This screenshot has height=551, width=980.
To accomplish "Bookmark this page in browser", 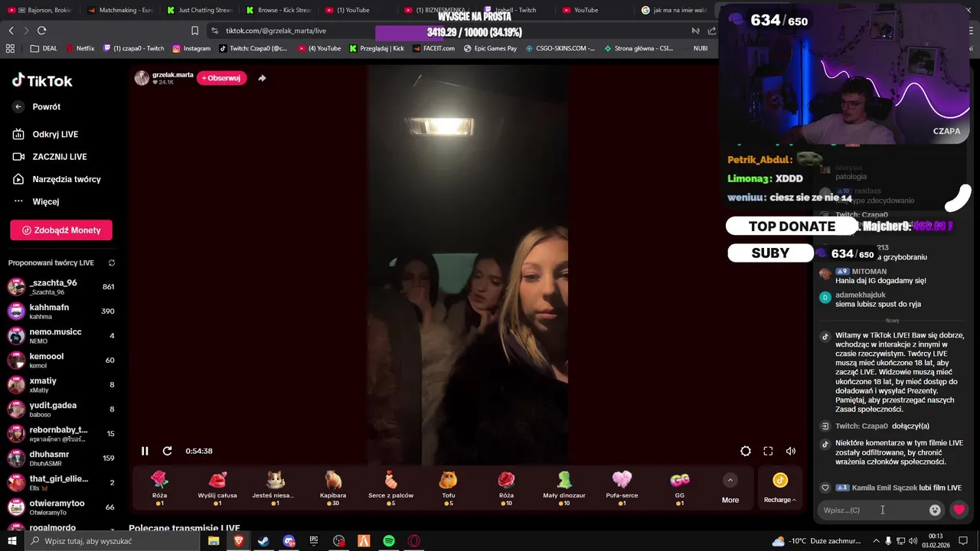I will pyautogui.click(x=194, y=31).
